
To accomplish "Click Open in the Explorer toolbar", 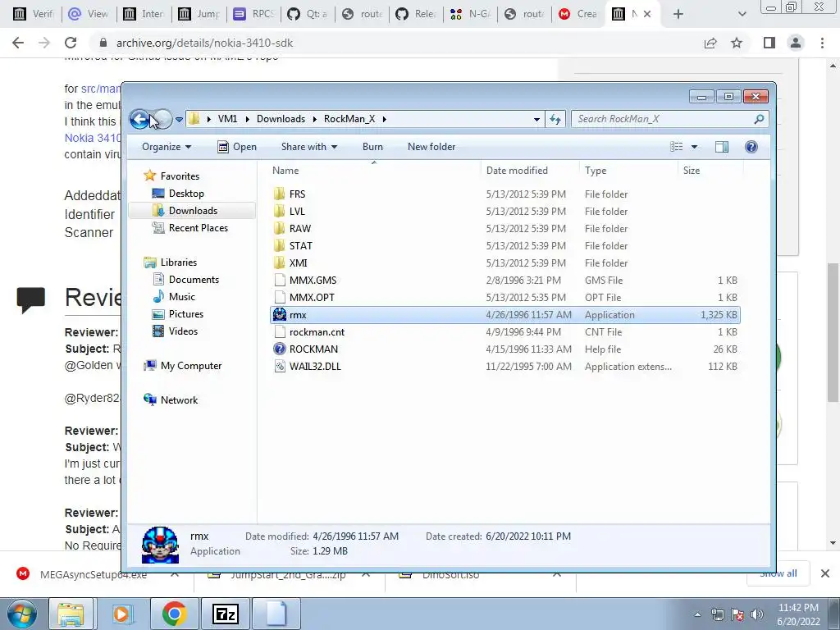I will point(237,147).
